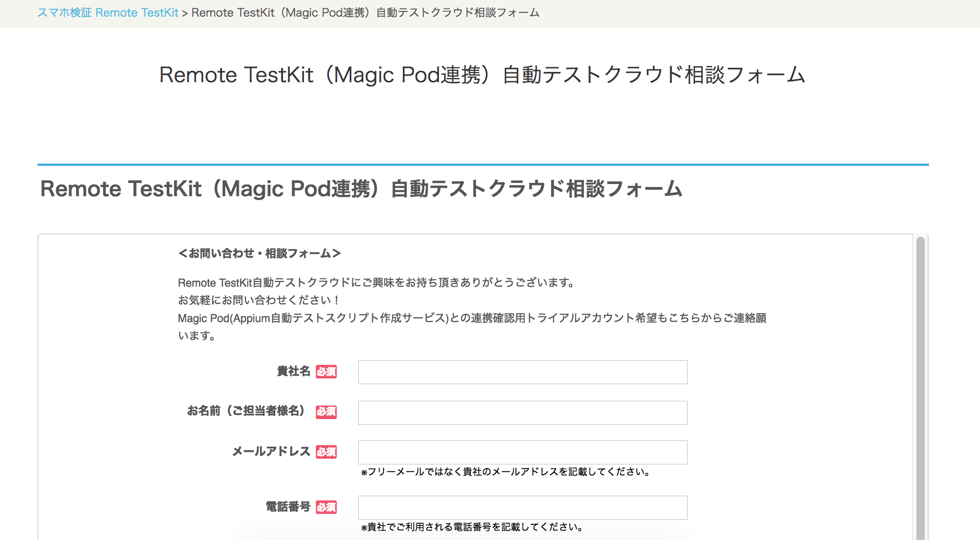Select the メールアドレス email input field

(522, 452)
